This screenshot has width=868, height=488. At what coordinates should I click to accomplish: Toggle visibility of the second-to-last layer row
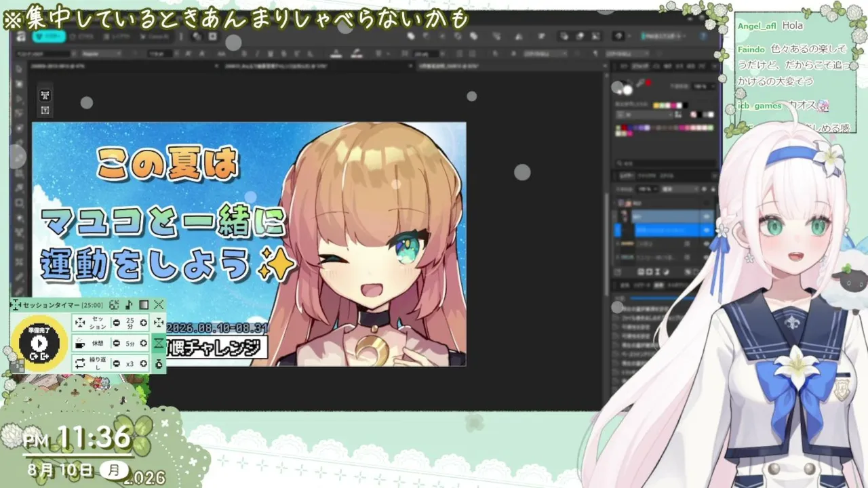pos(707,243)
